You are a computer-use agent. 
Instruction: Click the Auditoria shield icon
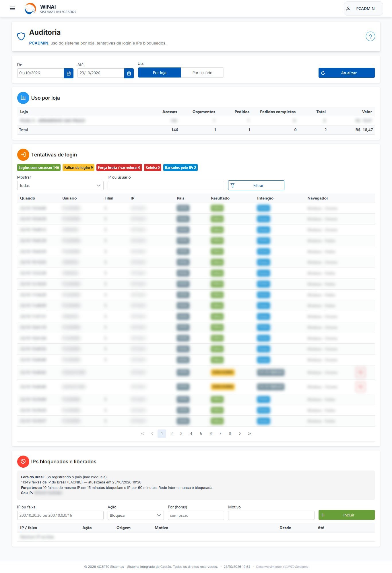tap(21, 36)
